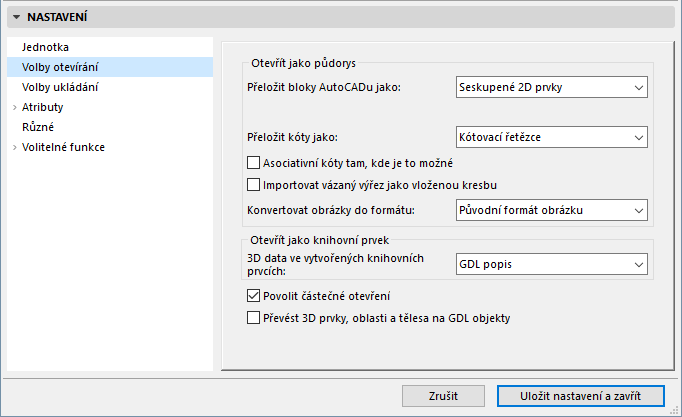Select Jednotka in the settings list
Viewport: 682px width, 417px height.
[45, 47]
